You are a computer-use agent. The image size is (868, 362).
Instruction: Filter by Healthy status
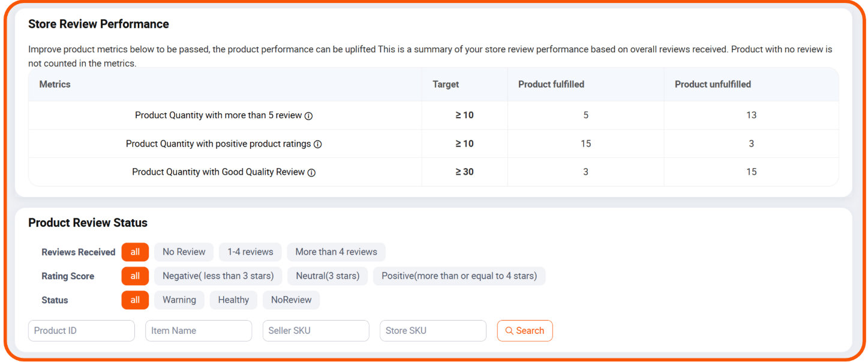(x=233, y=300)
